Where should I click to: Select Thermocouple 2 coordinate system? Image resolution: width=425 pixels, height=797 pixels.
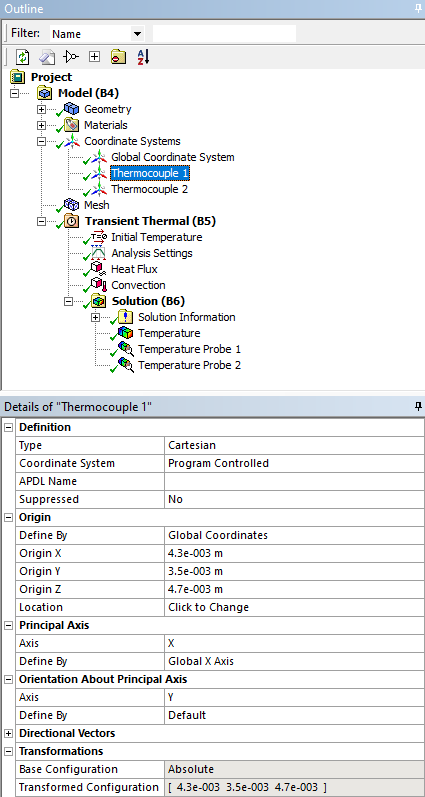click(x=149, y=190)
